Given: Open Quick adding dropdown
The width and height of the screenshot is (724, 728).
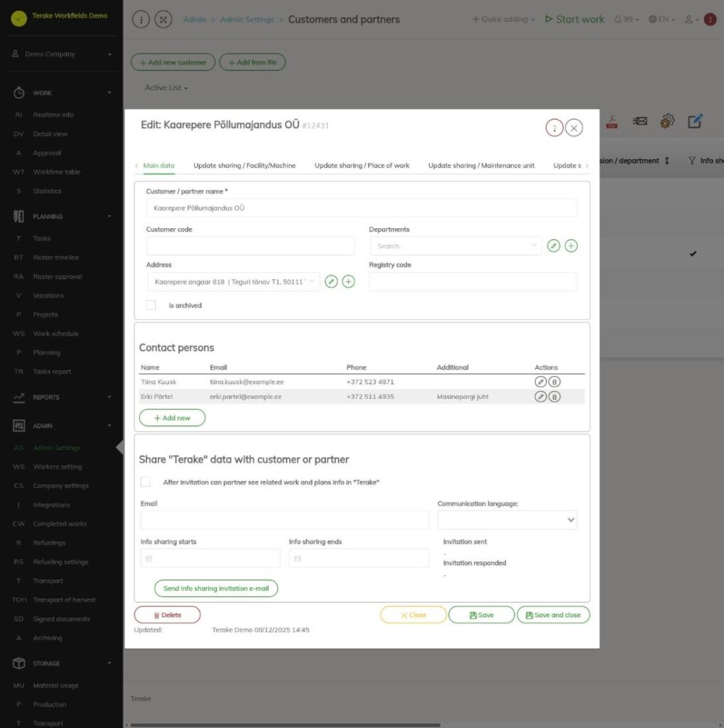Looking at the screenshot, I should pyautogui.click(x=503, y=19).
